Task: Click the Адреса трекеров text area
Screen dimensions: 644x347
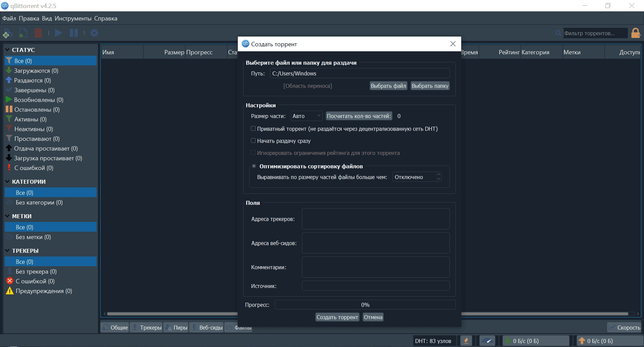Action: tap(376, 219)
